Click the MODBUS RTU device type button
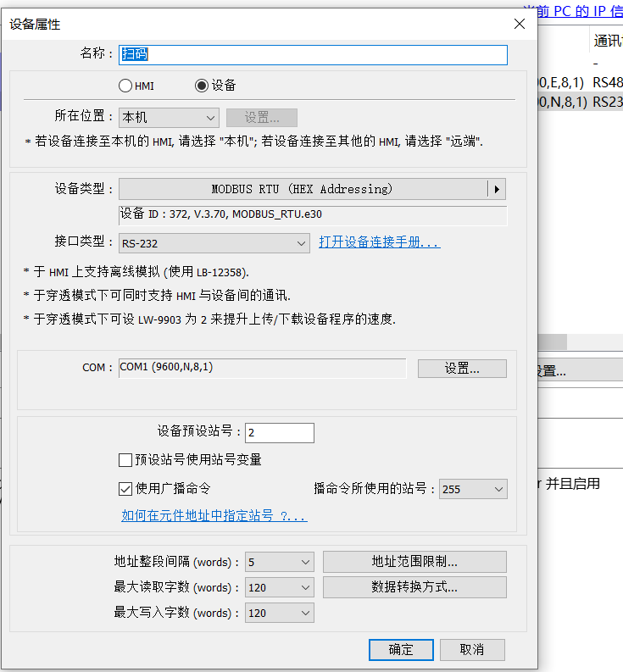Viewport: 623px width, 672px height. pos(303,189)
